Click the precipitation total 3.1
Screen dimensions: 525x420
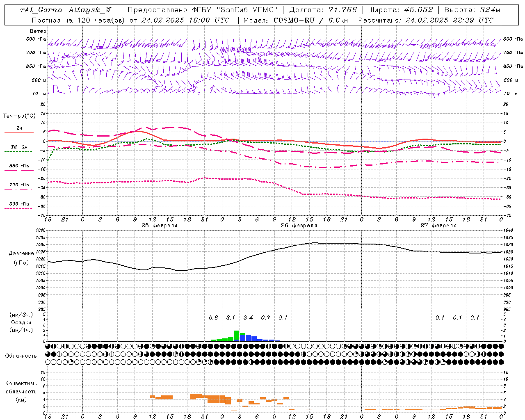click(231, 318)
